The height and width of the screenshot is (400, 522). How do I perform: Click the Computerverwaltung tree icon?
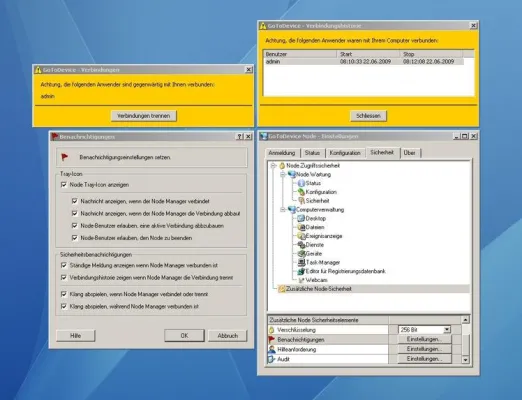[292, 210]
